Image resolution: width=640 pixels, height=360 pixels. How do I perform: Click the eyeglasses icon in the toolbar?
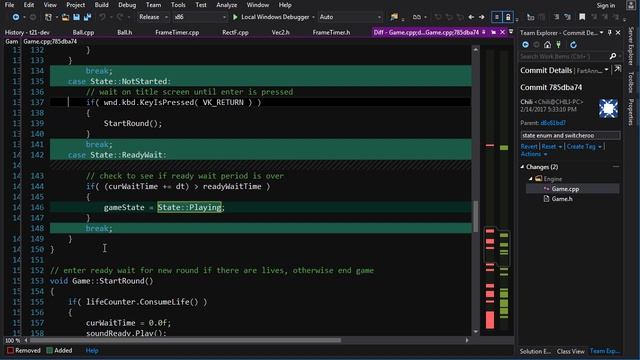416,17
